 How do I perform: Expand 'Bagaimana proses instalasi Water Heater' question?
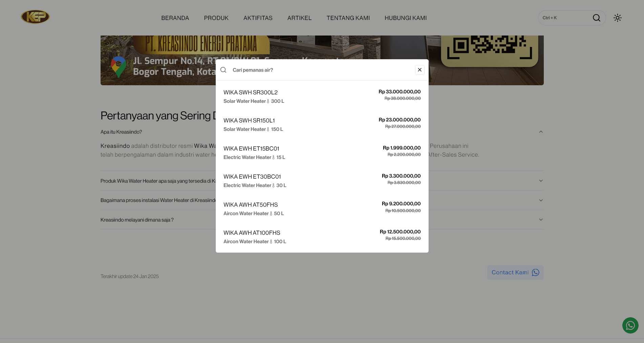[541, 200]
